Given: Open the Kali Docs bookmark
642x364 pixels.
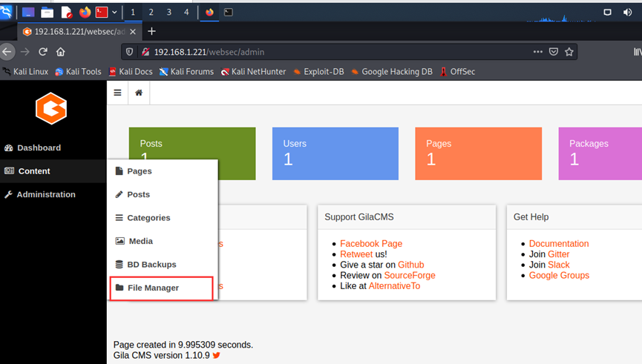Looking at the screenshot, I should click(131, 72).
